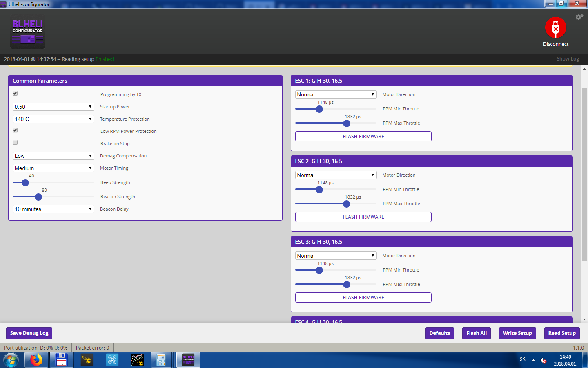
Task: Select the BLHeli configurator taskbar icon
Action: click(x=188, y=360)
